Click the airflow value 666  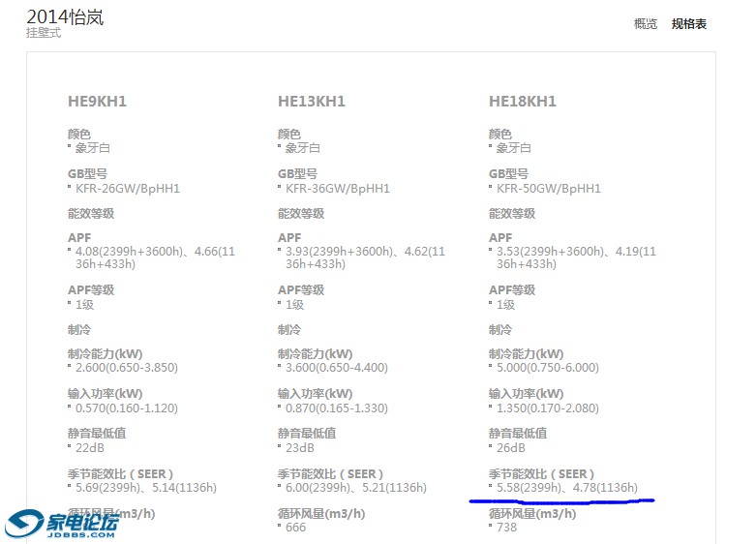click(295, 528)
